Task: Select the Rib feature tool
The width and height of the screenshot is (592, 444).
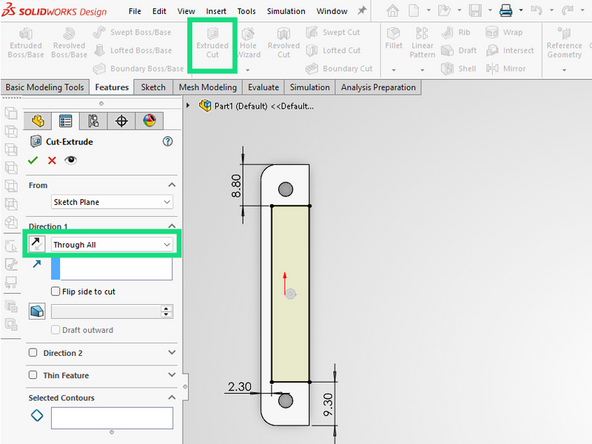Action: (x=456, y=32)
